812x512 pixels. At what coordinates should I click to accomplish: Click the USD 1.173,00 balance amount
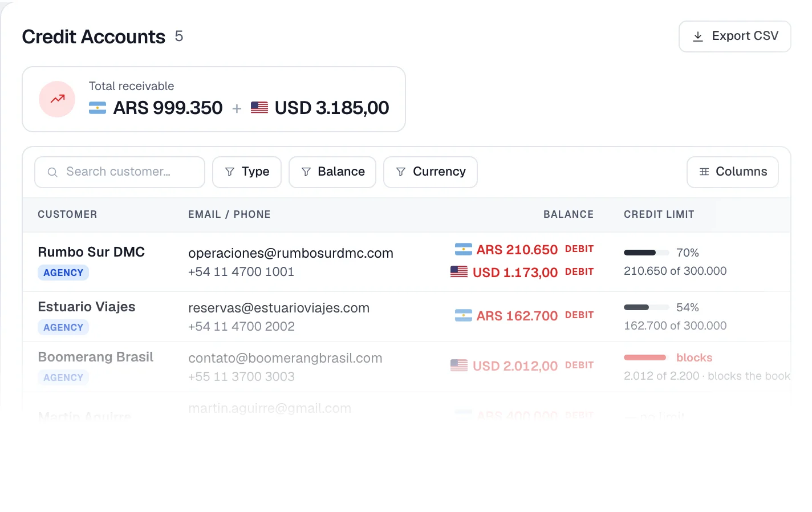(515, 273)
